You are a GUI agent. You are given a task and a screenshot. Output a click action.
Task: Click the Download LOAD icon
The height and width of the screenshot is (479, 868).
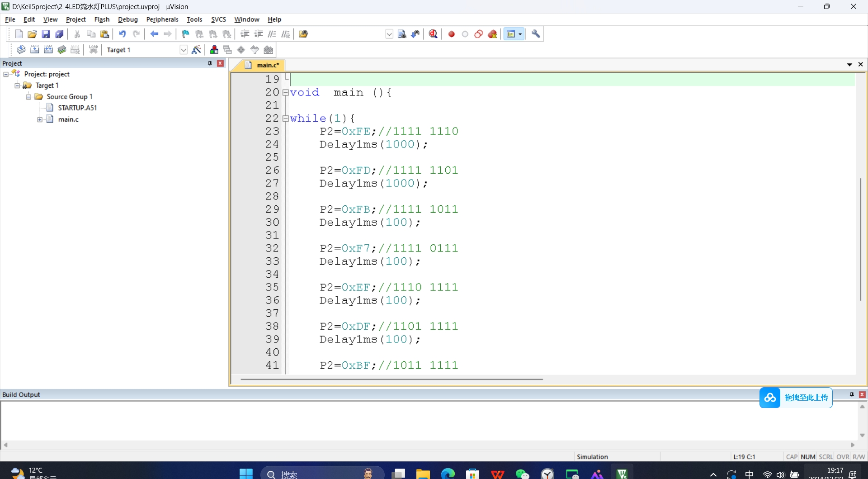[x=94, y=50]
